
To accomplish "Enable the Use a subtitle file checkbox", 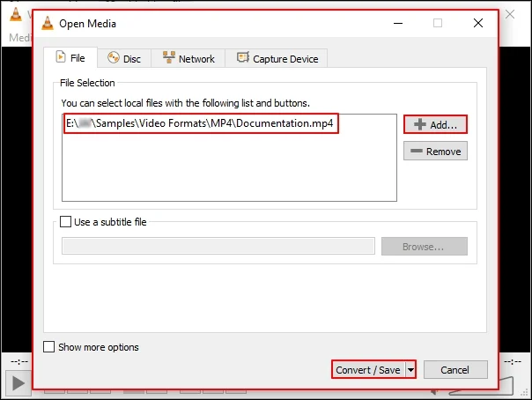I will click(67, 222).
